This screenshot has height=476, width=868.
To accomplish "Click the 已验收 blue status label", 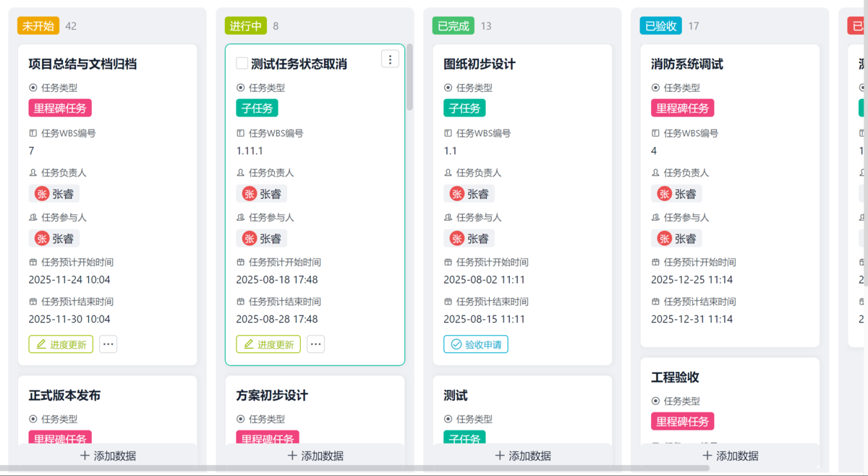I will [x=661, y=26].
